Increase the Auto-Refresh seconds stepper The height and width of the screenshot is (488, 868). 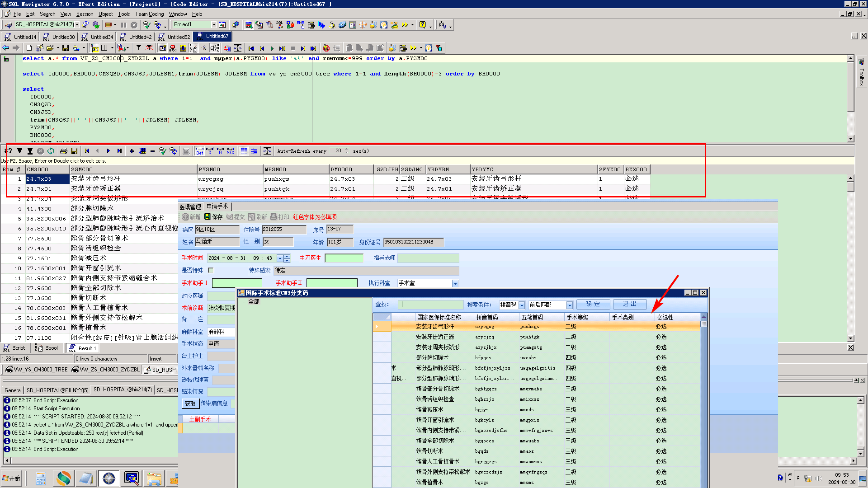coord(347,149)
